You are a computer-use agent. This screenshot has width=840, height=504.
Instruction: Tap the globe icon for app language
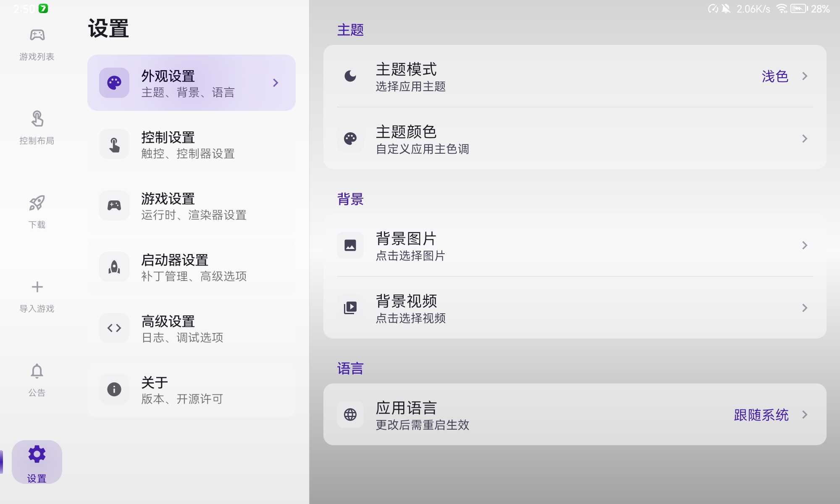(350, 415)
